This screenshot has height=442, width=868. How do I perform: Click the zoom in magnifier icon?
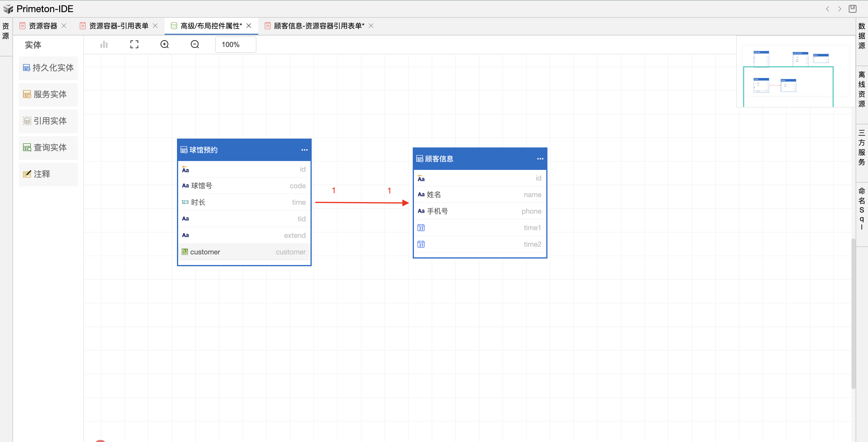click(165, 45)
